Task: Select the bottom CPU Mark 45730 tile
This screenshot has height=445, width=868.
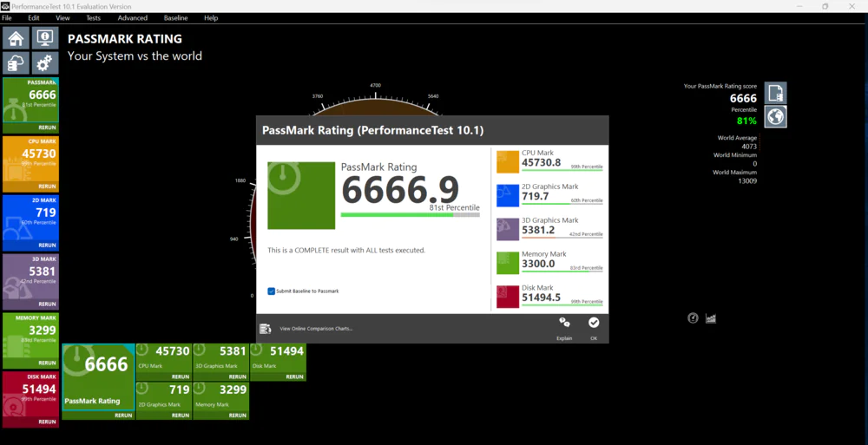Action: (x=164, y=362)
